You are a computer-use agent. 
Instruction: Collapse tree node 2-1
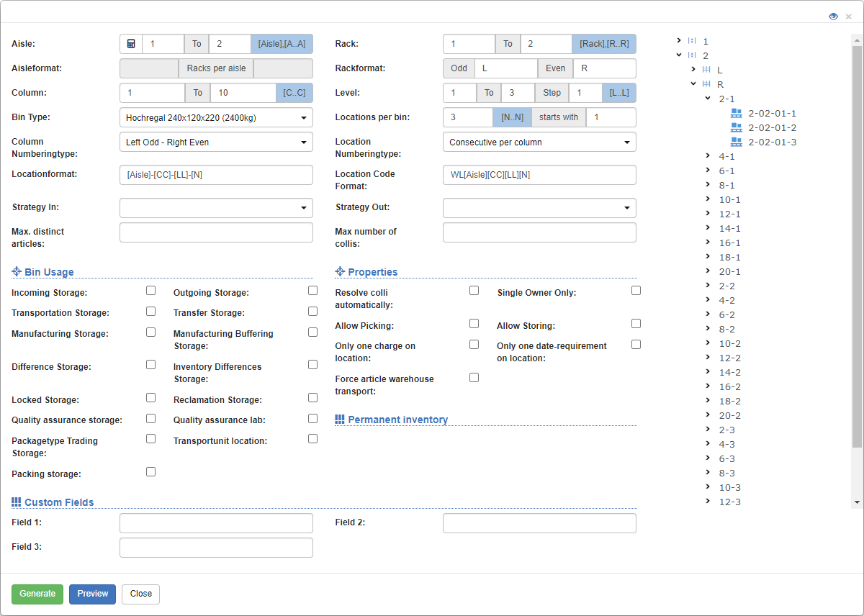pyautogui.click(x=707, y=99)
